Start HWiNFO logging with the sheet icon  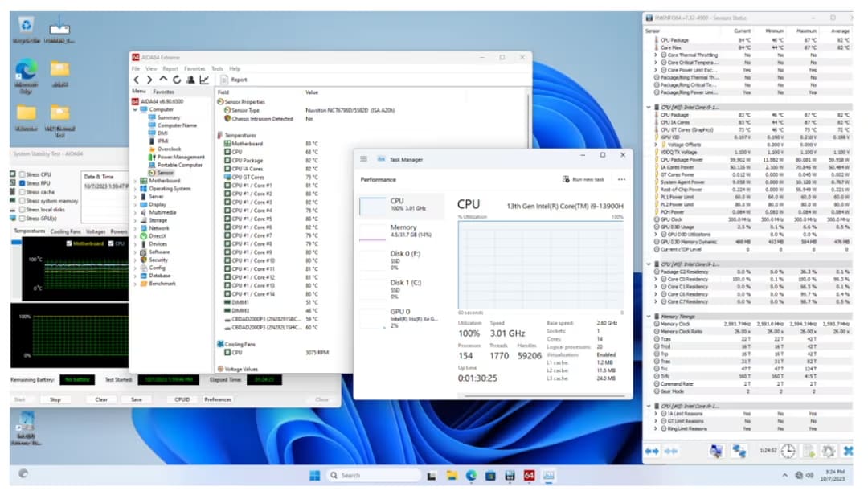point(809,451)
